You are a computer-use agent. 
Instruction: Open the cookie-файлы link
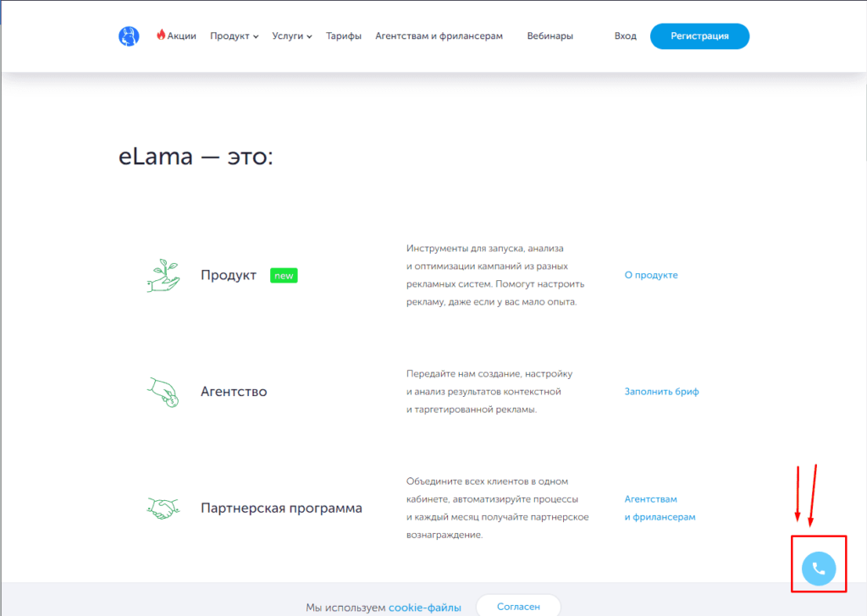pos(425,608)
